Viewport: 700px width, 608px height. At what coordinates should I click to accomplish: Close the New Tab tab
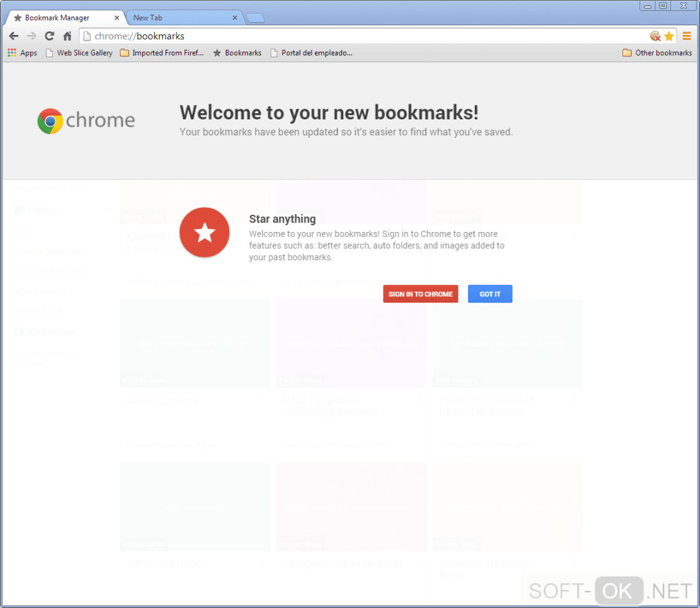point(235,18)
